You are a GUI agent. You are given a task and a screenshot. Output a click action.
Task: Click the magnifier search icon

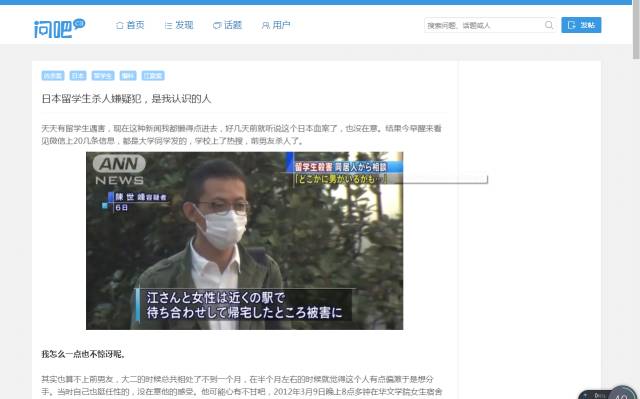click(x=549, y=25)
